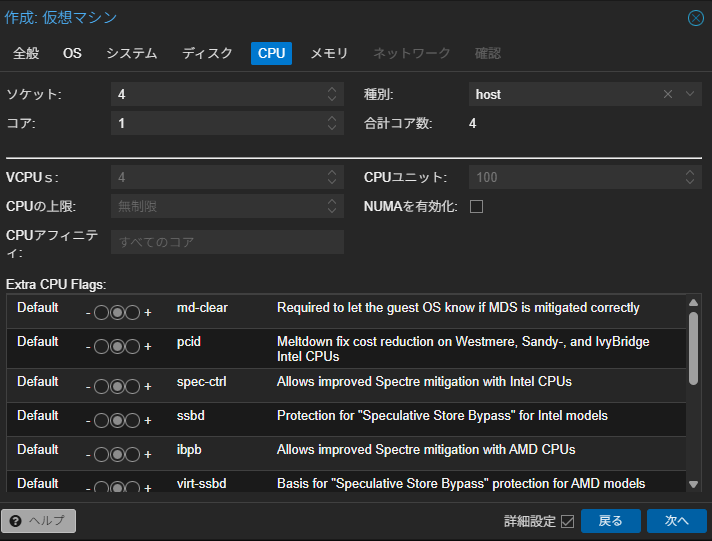Select the plus radio for md-clear flag

[x=133, y=313]
